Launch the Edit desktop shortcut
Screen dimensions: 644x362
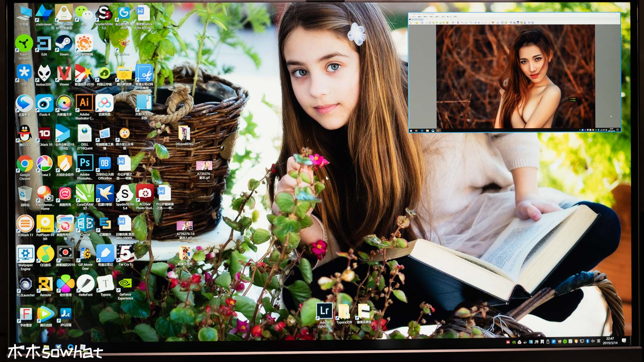[44, 46]
